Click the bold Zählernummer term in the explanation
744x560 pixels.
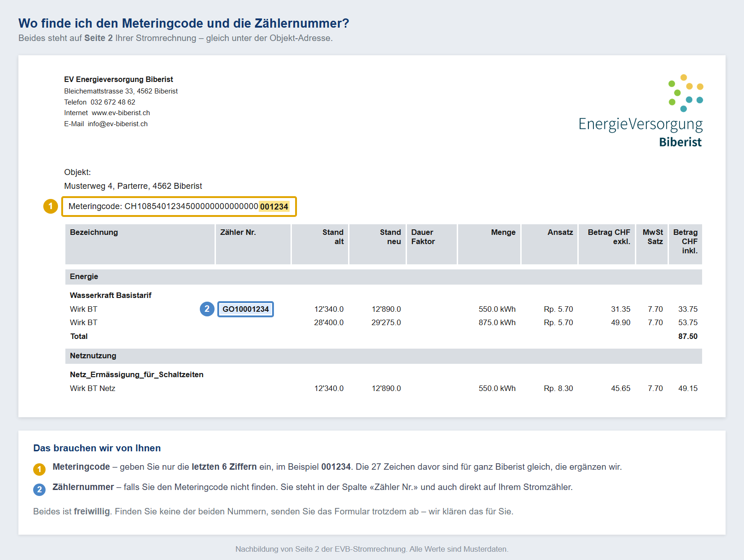(x=83, y=487)
